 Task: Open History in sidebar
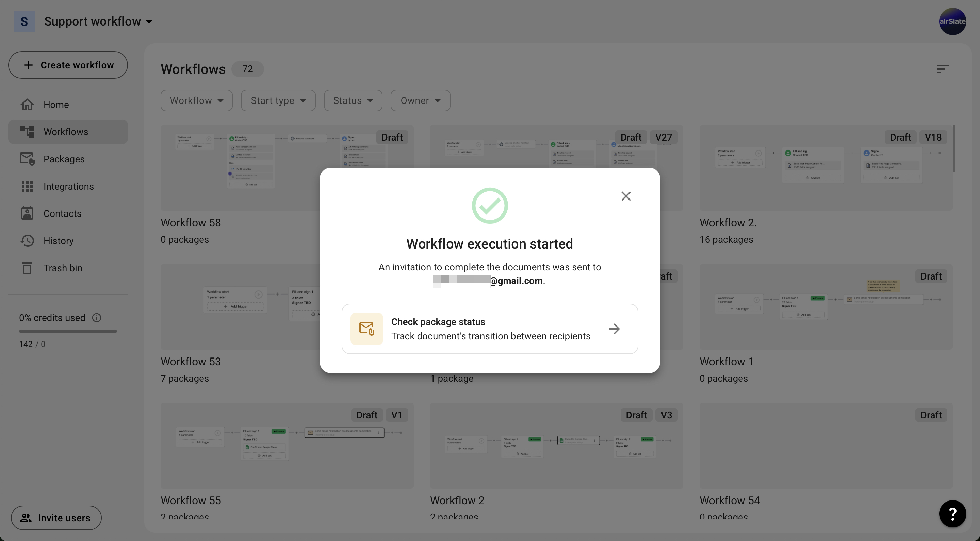[x=68, y=241]
